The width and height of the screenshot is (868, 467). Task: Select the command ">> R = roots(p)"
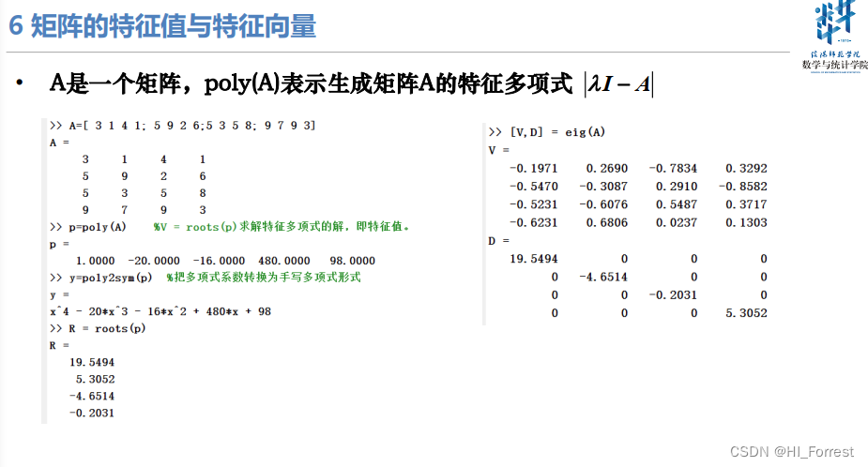[98, 328]
